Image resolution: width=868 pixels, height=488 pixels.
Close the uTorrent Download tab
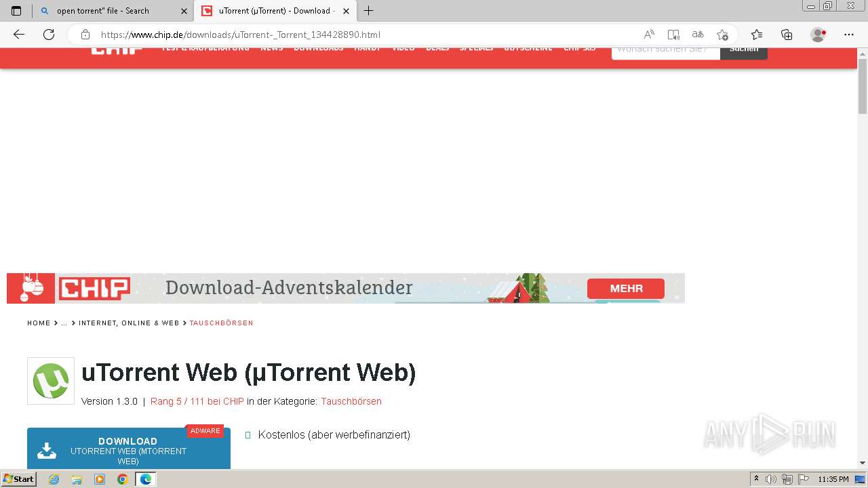point(347,11)
